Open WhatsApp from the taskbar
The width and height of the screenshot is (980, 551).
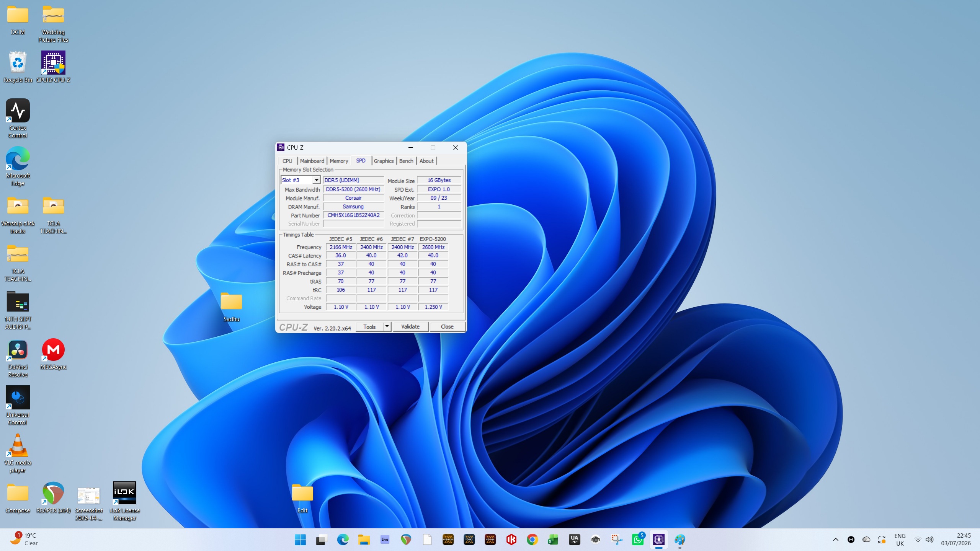click(x=638, y=540)
